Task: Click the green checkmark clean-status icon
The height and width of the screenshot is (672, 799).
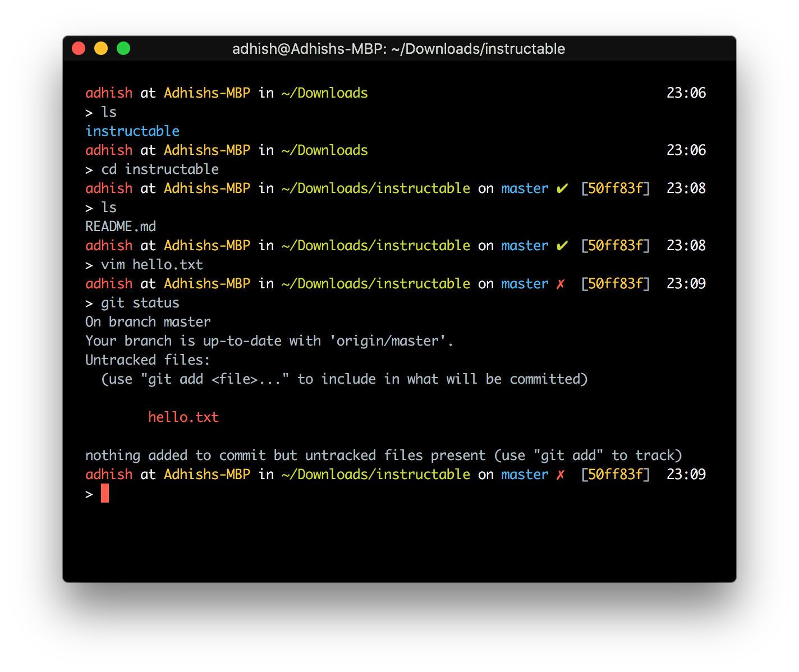Action: pyautogui.click(x=562, y=189)
